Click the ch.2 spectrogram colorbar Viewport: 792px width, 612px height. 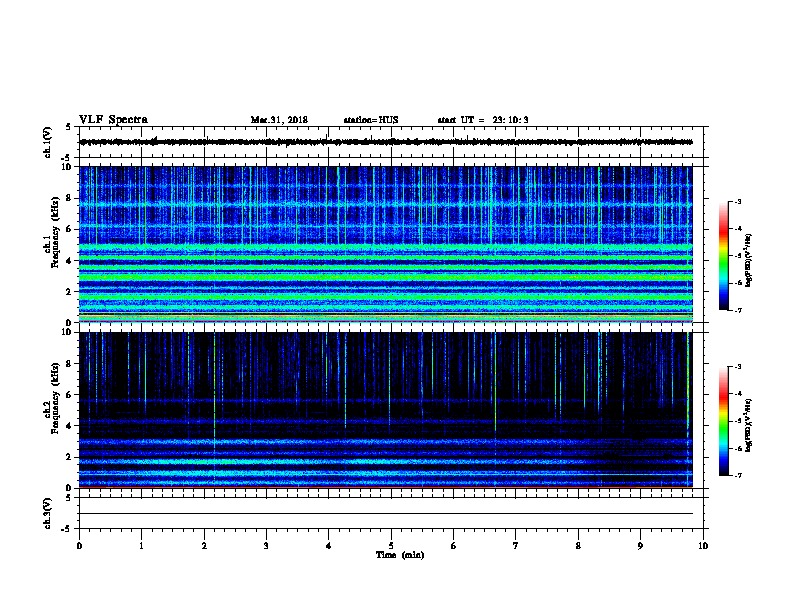[723, 421]
